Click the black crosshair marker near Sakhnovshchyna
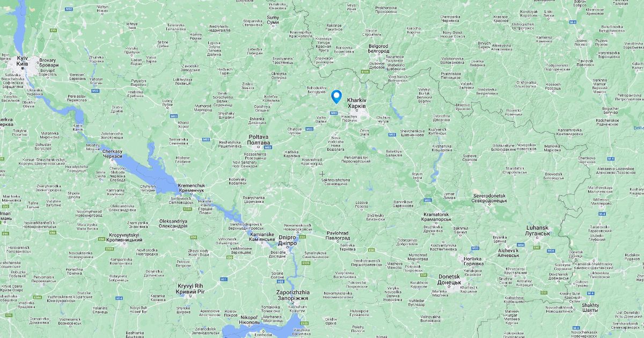 tap(322, 174)
